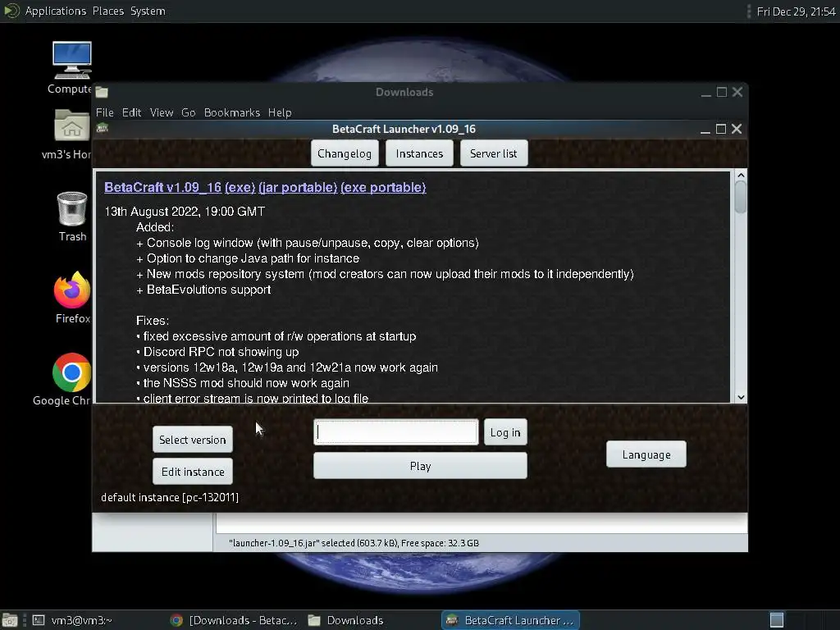Click the date and time clock
Image resolution: width=840 pixels, height=630 pixels.
point(796,11)
